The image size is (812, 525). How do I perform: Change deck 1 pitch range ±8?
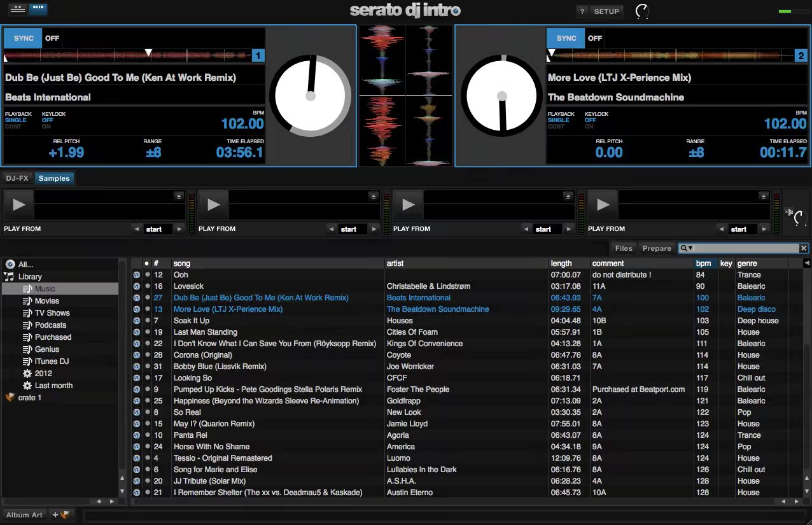[153, 153]
